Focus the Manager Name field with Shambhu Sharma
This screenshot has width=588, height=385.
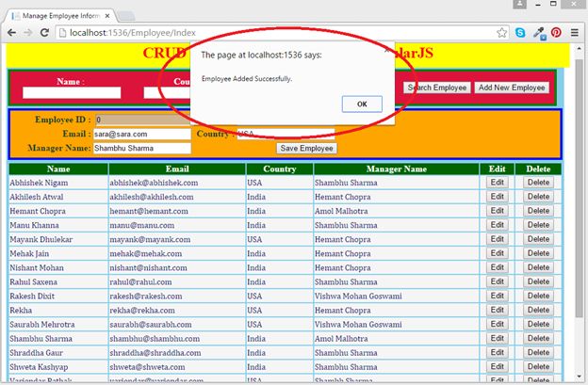pos(142,149)
